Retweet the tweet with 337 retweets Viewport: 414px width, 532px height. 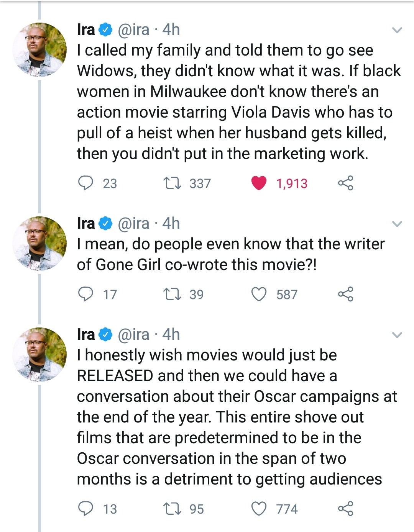[x=172, y=183]
